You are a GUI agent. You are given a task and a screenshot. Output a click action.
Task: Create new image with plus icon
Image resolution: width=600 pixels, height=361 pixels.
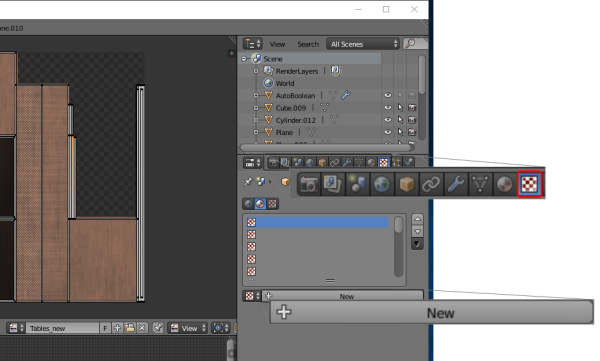117,328
